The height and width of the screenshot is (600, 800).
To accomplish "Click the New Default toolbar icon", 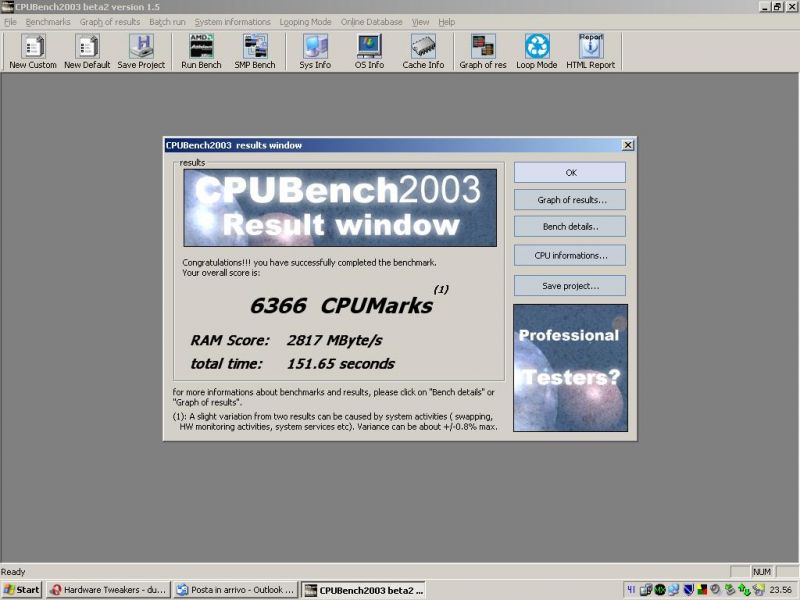I will click(87, 51).
